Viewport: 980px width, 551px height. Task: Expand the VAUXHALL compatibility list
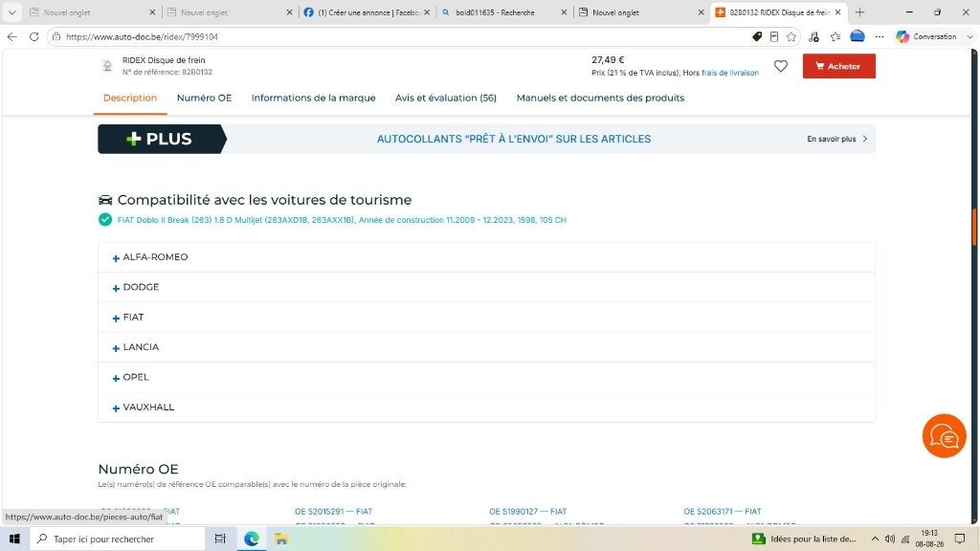click(x=486, y=408)
